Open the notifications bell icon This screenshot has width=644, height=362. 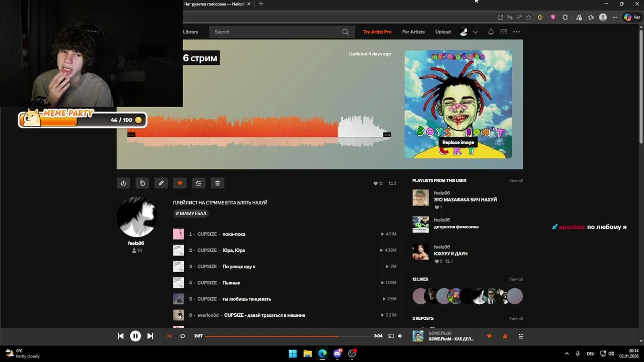(x=491, y=32)
